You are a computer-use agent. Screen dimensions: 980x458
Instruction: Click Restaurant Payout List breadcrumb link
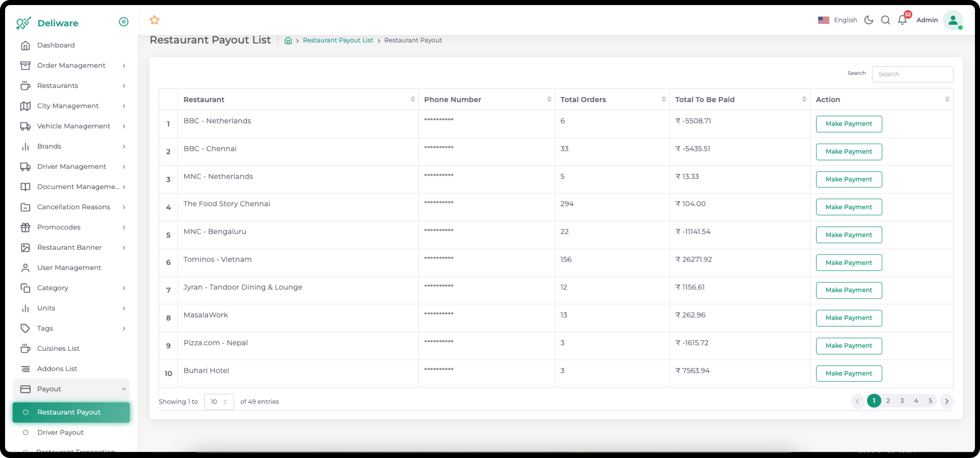[338, 40]
